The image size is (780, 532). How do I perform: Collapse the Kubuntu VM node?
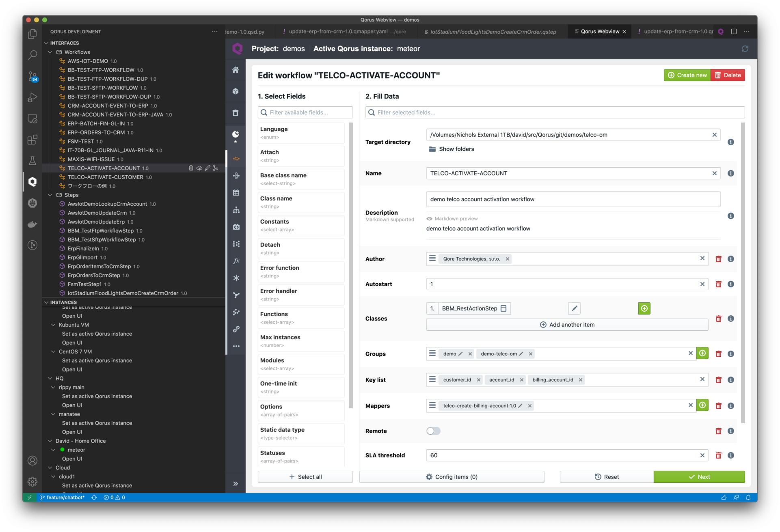53,325
